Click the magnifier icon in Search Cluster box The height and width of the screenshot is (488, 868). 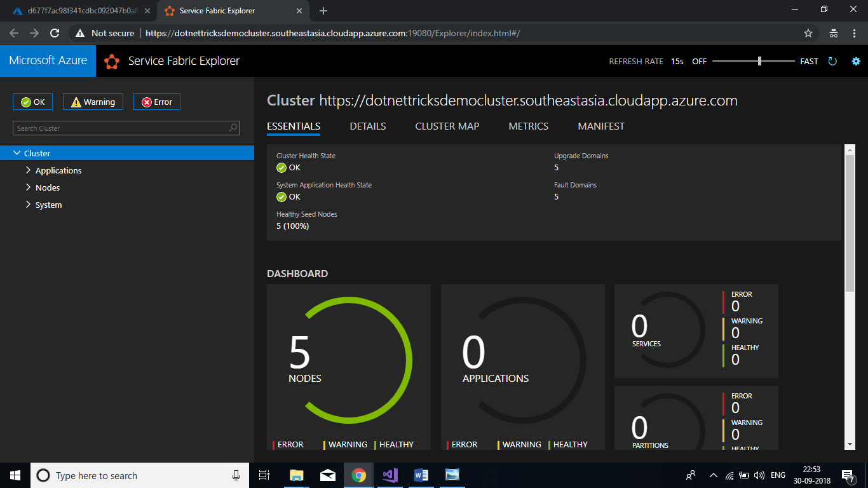pyautogui.click(x=233, y=128)
